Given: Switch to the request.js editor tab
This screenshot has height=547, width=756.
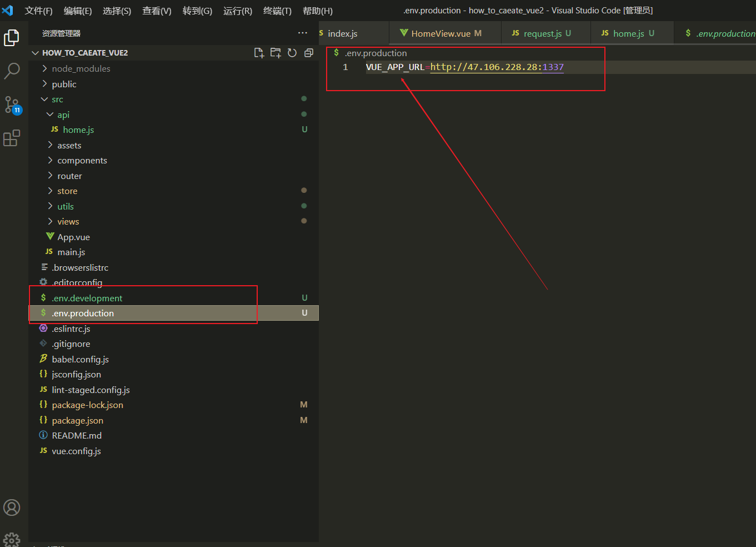Looking at the screenshot, I should (x=546, y=33).
